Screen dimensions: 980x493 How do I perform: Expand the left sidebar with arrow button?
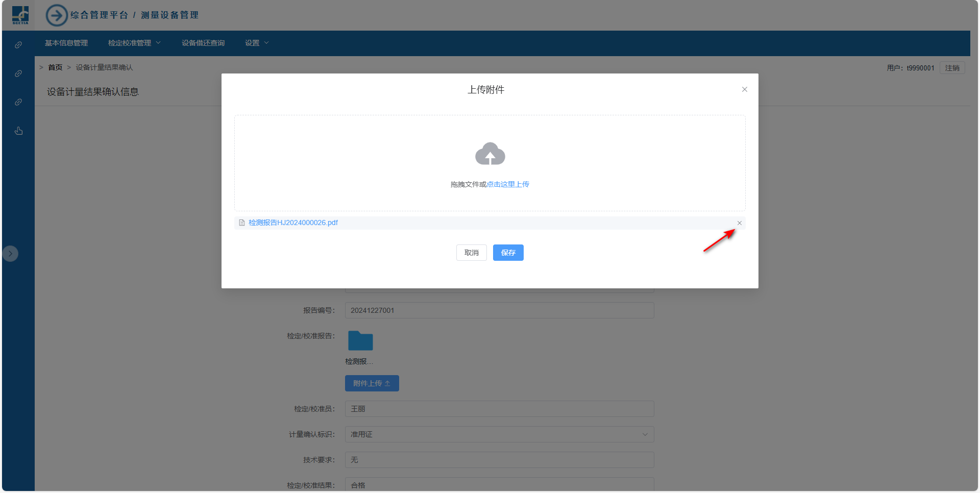click(x=10, y=254)
